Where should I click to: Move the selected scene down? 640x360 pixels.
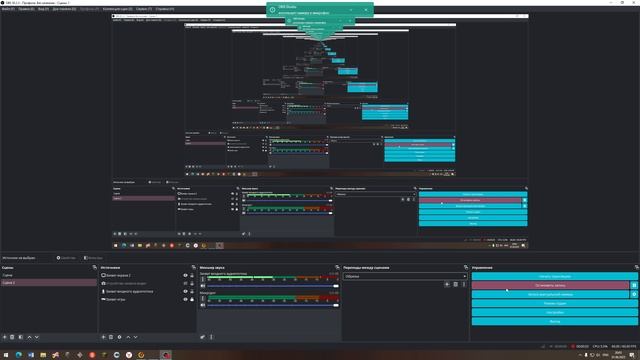click(x=37, y=337)
